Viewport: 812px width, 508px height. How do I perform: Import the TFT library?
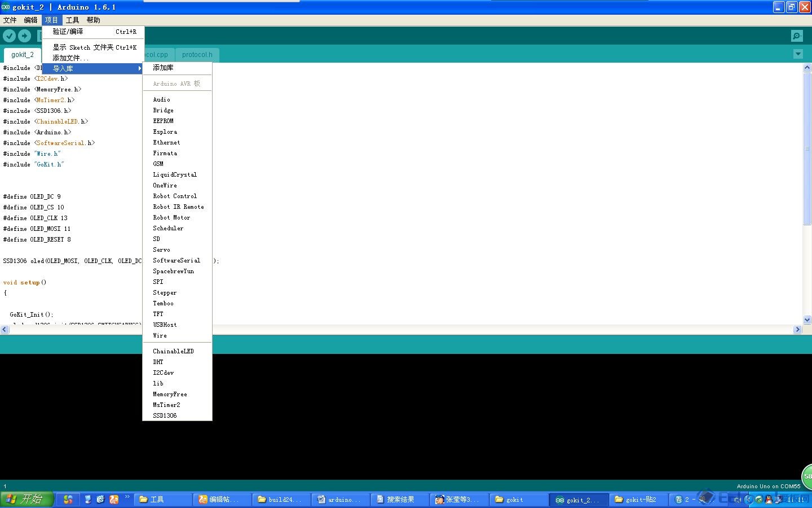pyautogui.click(x=177, y=314)
